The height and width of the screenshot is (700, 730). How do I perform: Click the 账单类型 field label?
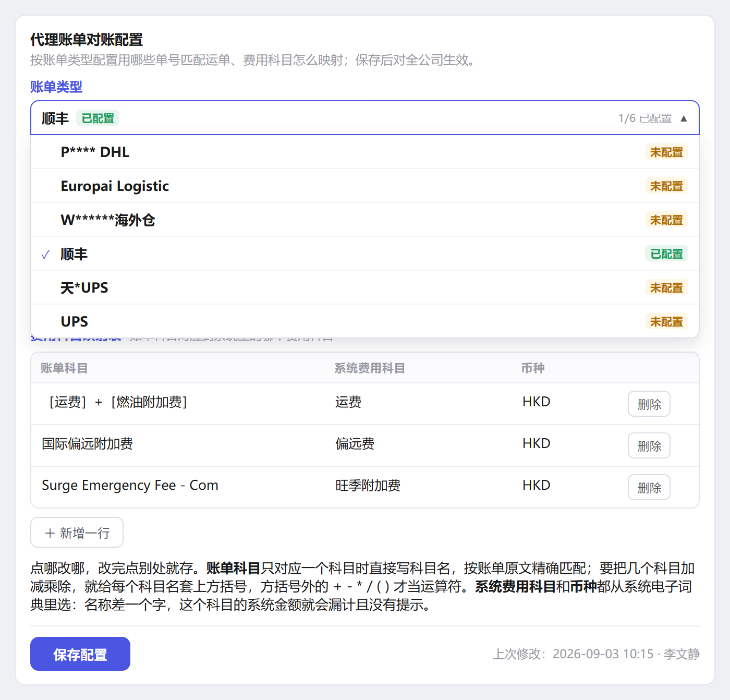(56, 87)
